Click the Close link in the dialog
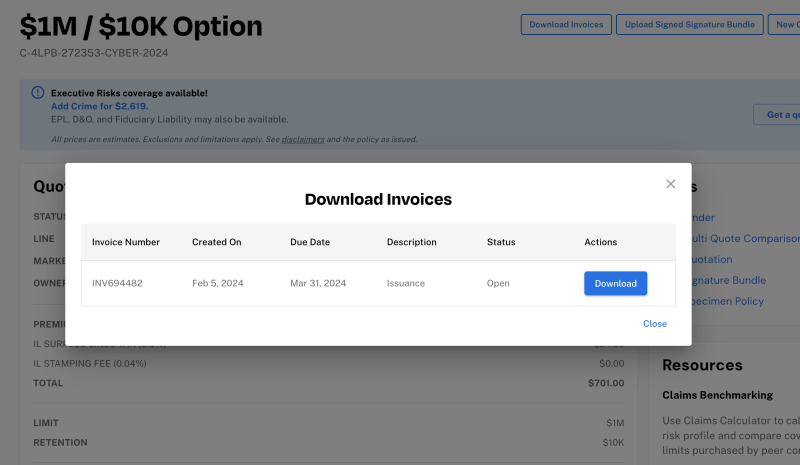Viewport: 800px width, 465px height. [x=654, y=324]
